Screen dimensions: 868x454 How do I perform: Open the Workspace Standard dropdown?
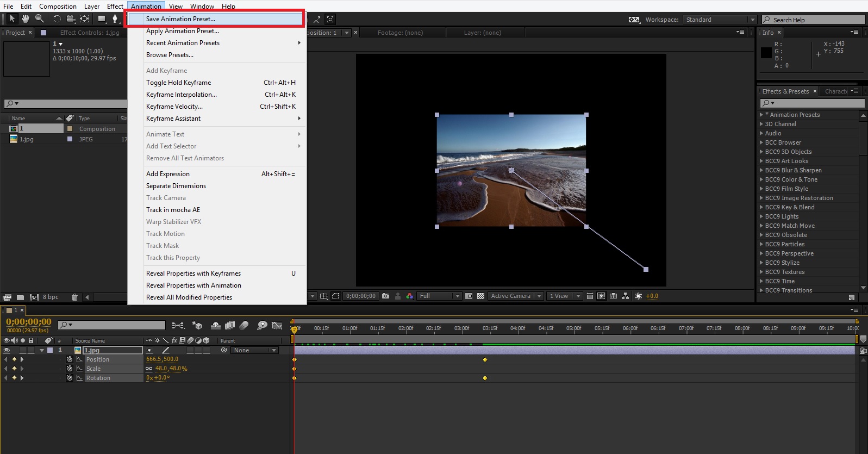point(720,20)
